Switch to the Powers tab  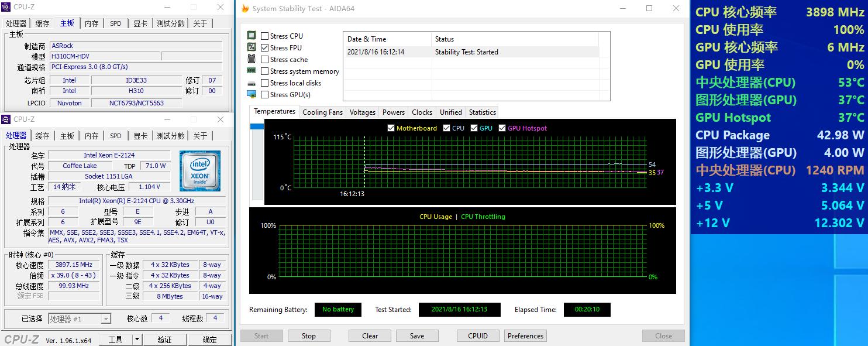[393, 112]
